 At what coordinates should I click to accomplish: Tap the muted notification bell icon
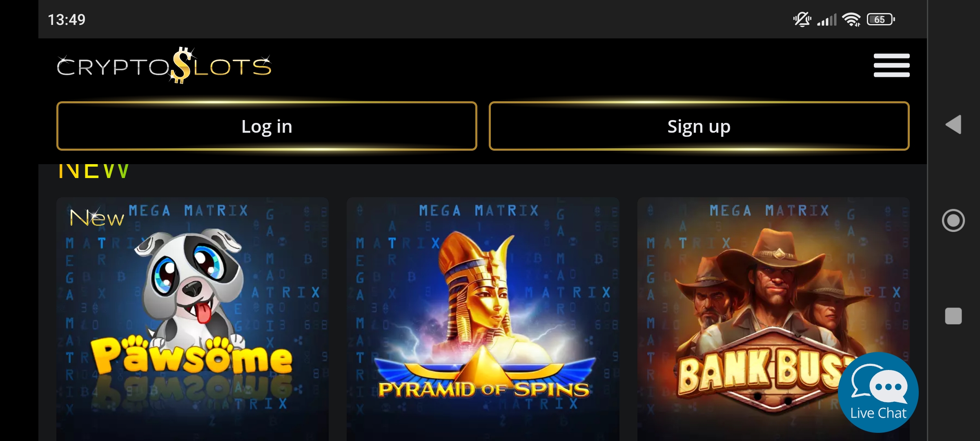click(802, 19)
